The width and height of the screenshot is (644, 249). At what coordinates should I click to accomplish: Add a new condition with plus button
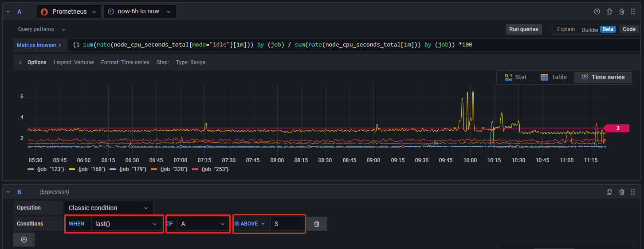(x=24, y=240)
